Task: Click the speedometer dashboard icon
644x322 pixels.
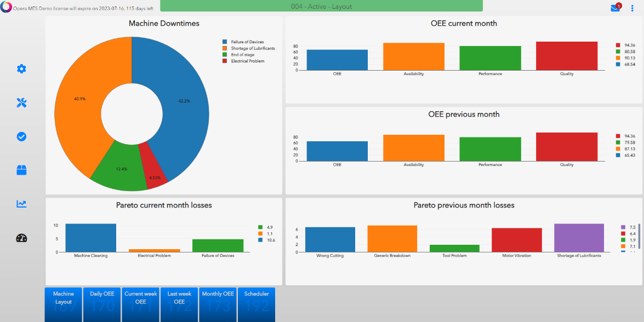Action: coord(21,238)
